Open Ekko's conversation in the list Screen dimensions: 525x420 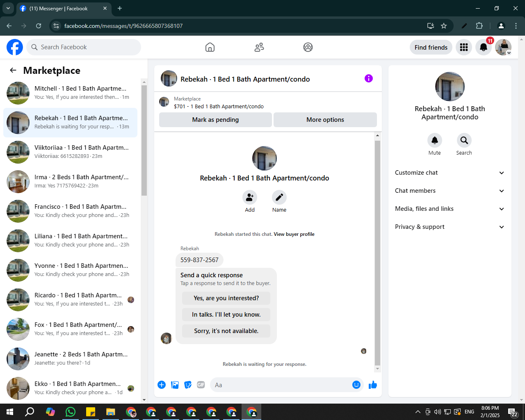(70, 388)
